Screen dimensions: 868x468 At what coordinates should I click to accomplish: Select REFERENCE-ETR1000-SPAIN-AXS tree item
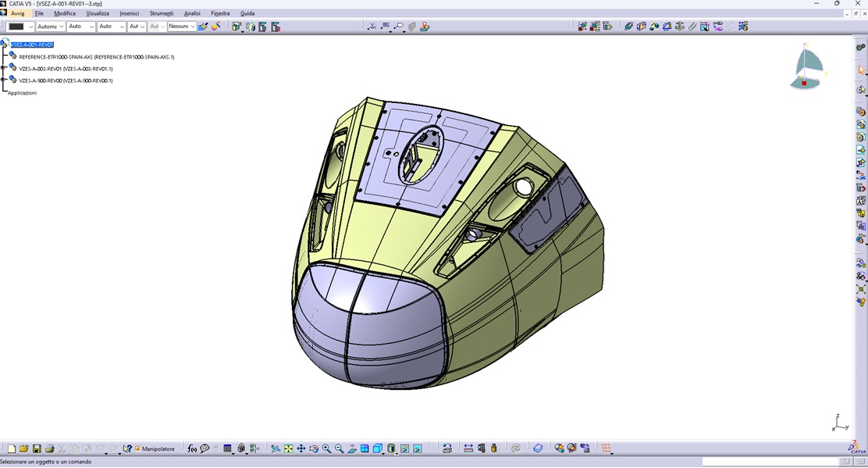point(96,57)
